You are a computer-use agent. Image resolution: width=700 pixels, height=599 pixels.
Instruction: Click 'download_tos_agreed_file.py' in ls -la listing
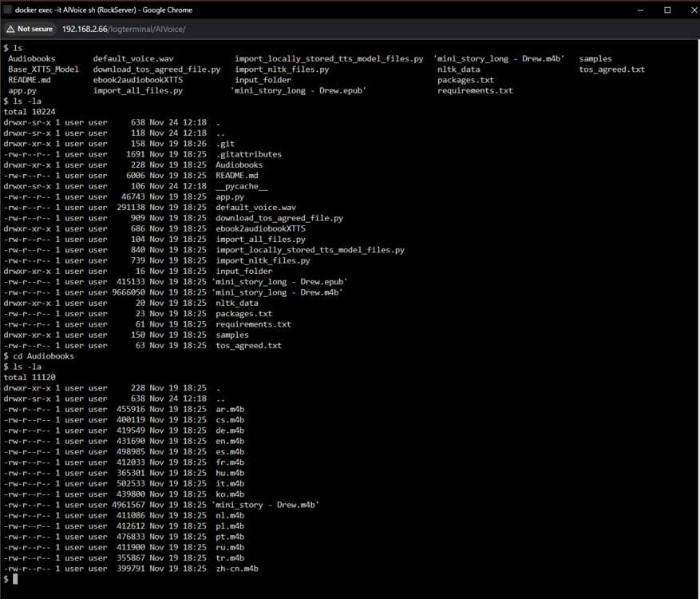[279, 218]
